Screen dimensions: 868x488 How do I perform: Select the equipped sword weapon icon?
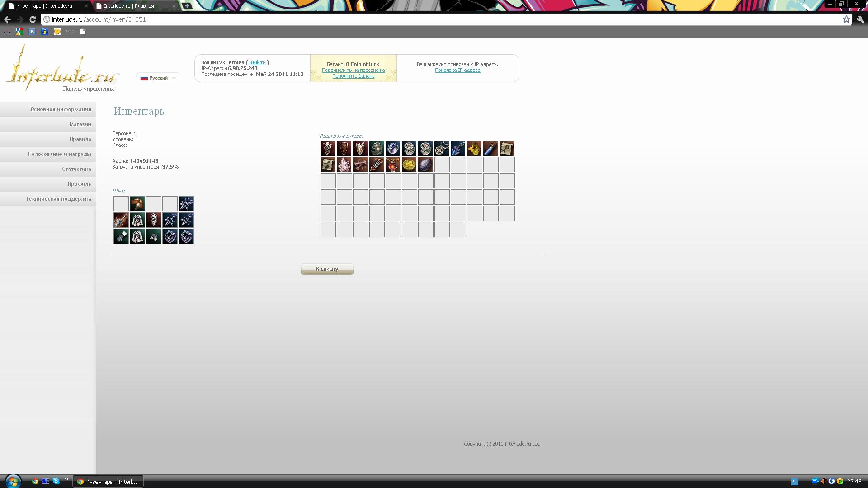point(121,220)
